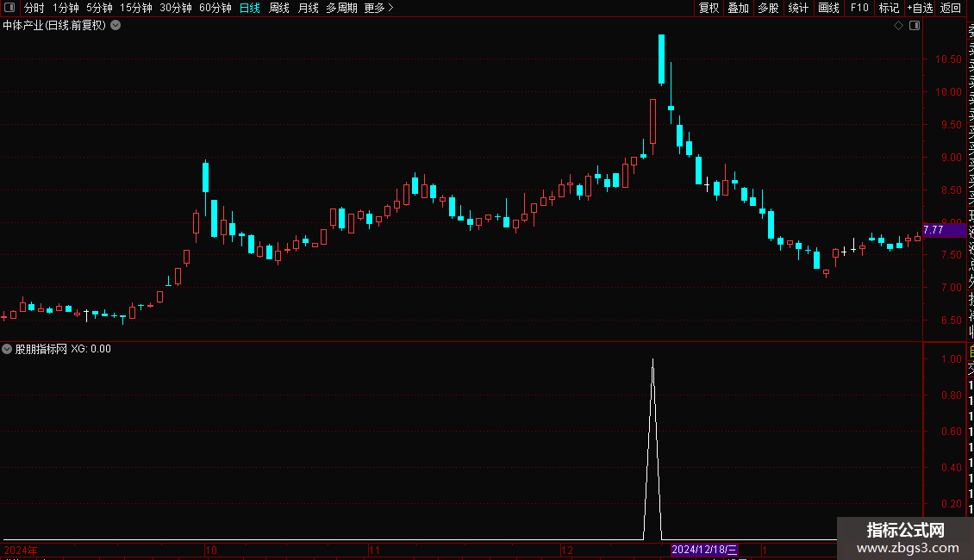
Task: Click the 11 month label on time axis
Action: coord(374,550)
